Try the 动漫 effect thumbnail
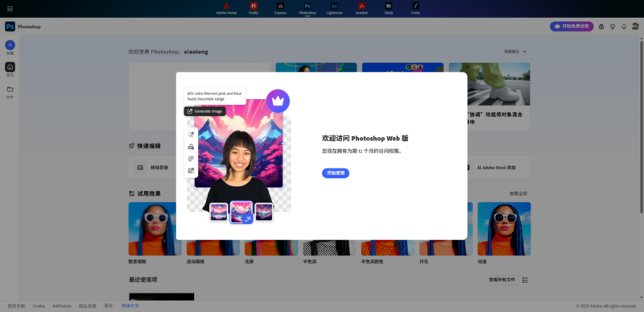644x312 pixels. coord(504,229)
